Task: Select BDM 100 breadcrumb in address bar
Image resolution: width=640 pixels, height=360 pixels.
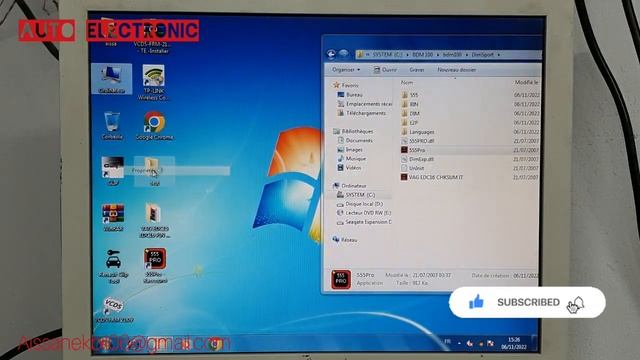Action: tap(422, 54)
